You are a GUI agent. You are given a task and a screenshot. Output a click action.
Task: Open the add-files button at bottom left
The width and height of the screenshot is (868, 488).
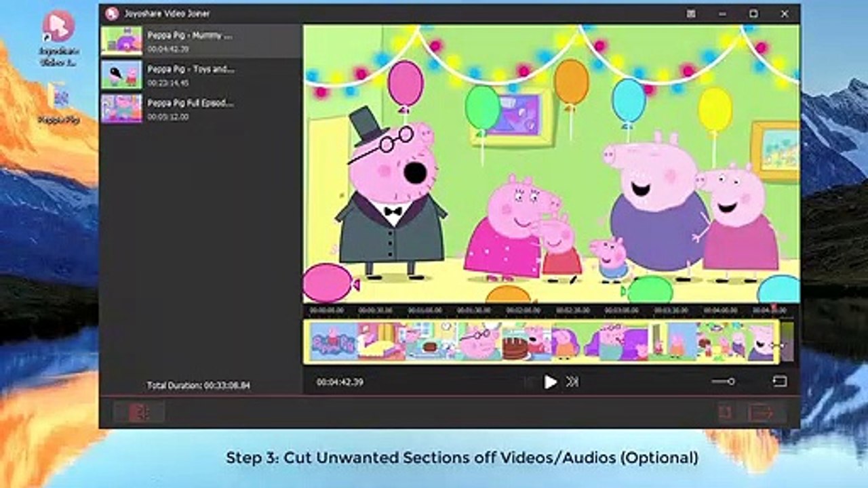click(138, 412)
